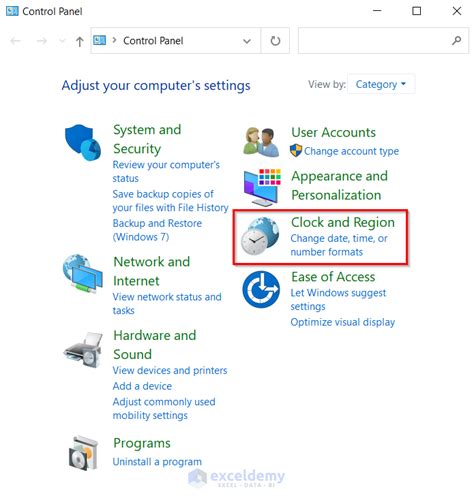Viewport: 474px width, 500px height.
Task: Open the View by Category dropdown
Action: click(381, 84)
